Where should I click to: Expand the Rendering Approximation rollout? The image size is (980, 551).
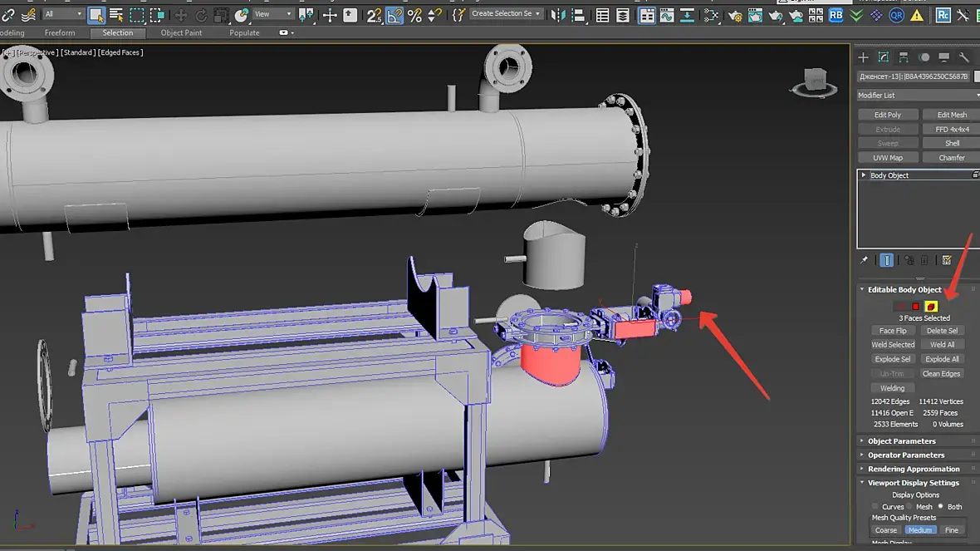(x=913, y=469)
